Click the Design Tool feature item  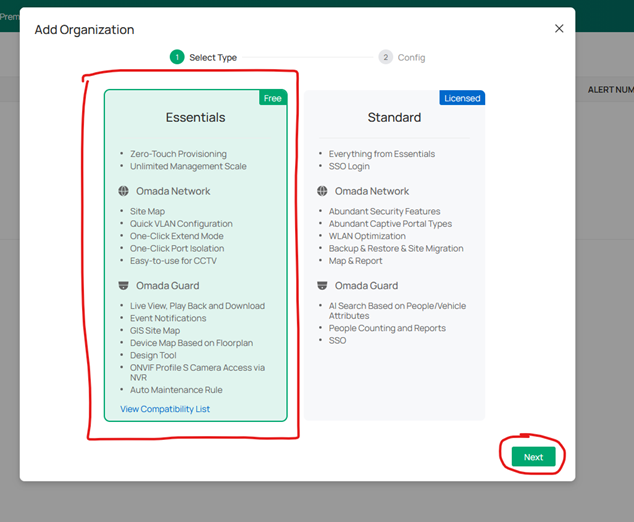(153, 355)
